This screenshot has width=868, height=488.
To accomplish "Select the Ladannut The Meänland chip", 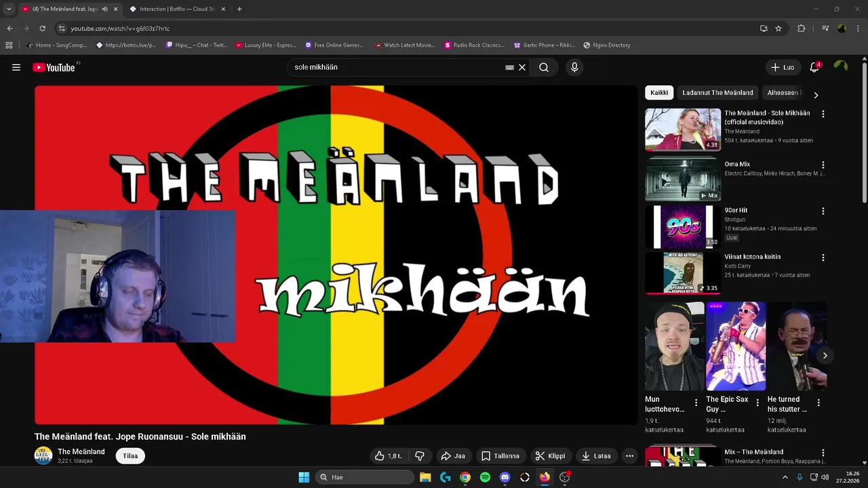I will point(717,93).
